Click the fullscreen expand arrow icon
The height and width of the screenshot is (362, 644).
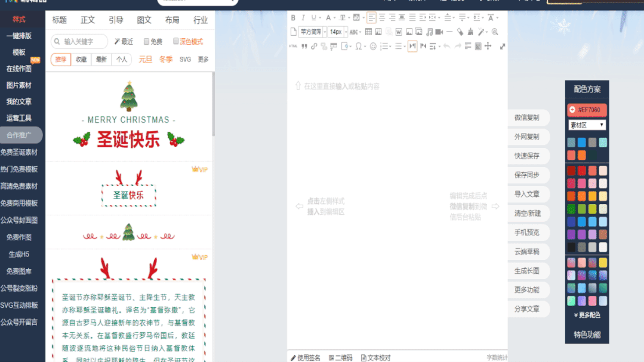click(x=503, y=47)
